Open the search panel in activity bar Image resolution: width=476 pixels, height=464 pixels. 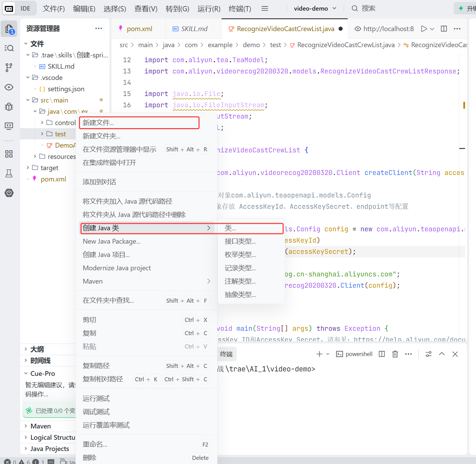tap(9, 48)
